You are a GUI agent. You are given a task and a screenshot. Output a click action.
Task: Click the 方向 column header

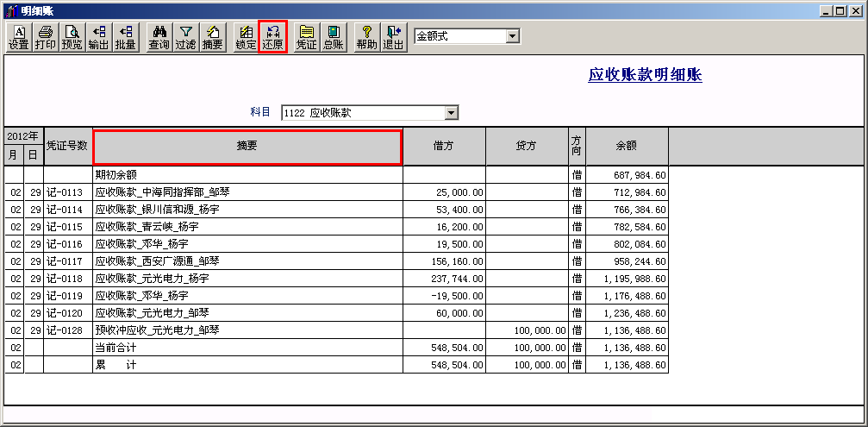pyautogui.click(x=577, y=147)
